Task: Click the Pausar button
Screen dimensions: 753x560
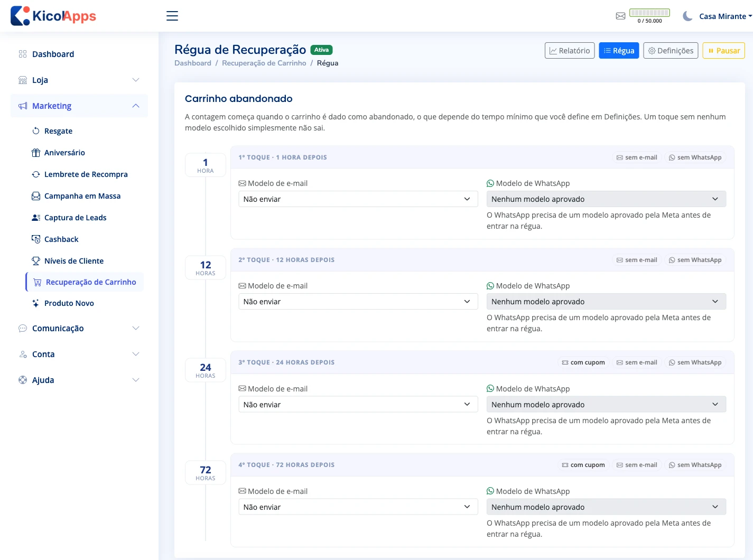Action: [x=724, y=51]
